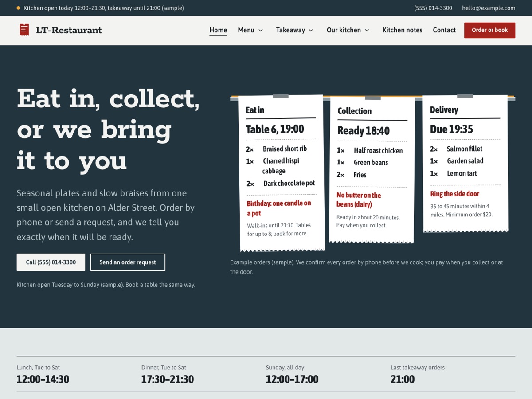The image size is (532, 399).
Task: Click 'Ring the side door' note
Action: (x=455, y=194)
